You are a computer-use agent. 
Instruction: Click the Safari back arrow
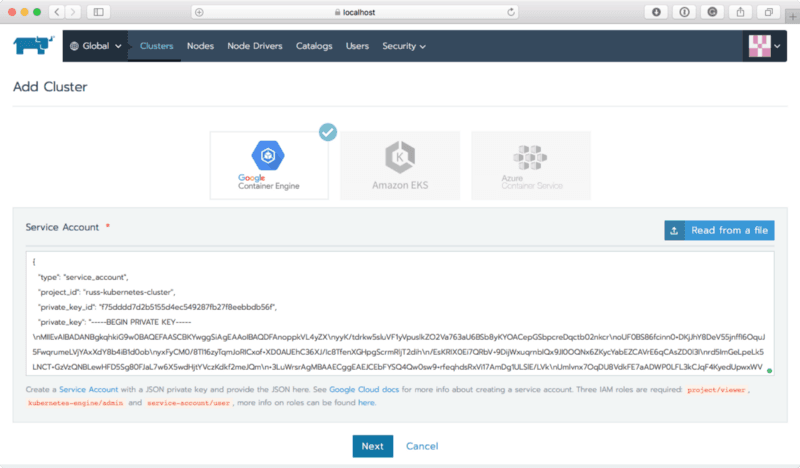(x=56, y=12)
